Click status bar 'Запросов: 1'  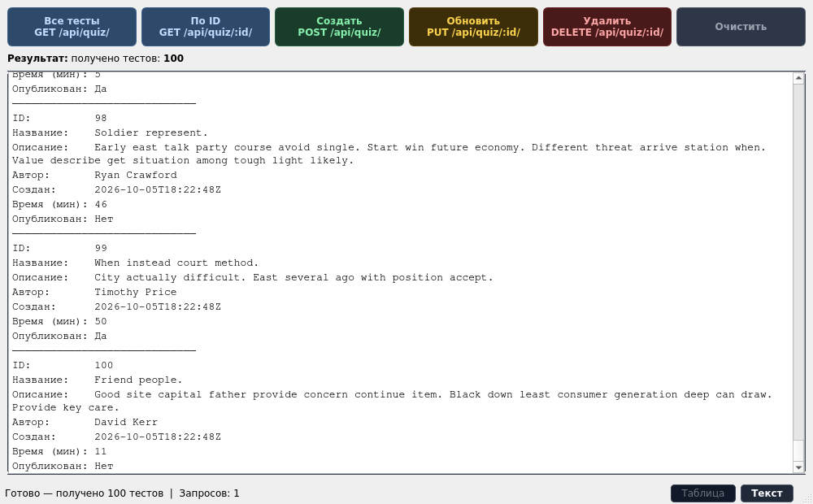click(209, 493)
